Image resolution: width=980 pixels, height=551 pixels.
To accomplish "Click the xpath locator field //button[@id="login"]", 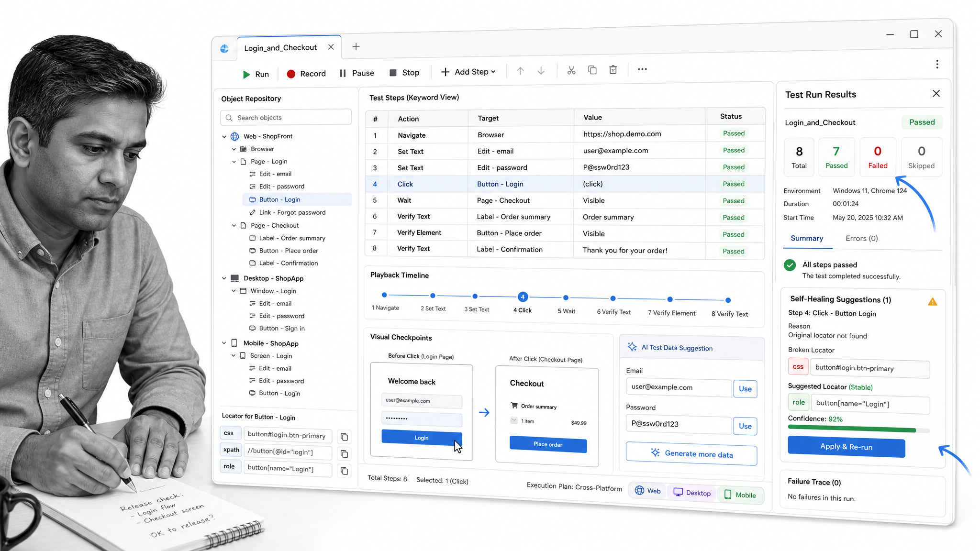I will (288, 452).
